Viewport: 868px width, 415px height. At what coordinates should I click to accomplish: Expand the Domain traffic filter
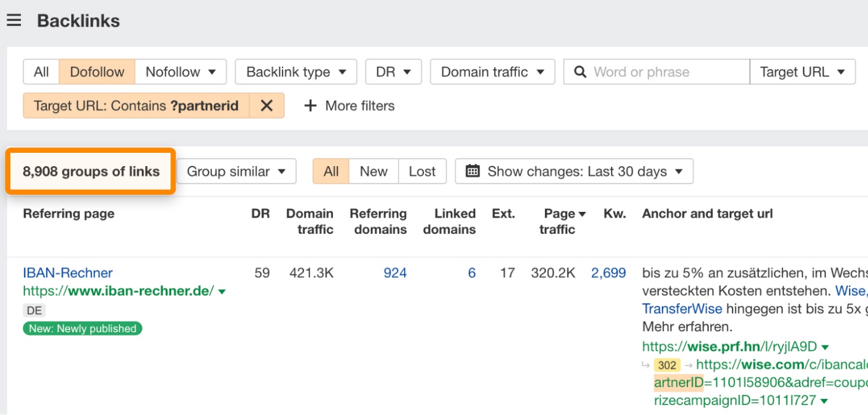492,72
